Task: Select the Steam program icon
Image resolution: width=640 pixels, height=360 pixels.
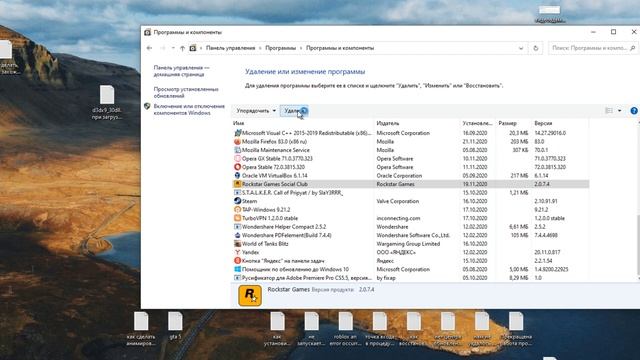Action: click(x=238, y=201)
